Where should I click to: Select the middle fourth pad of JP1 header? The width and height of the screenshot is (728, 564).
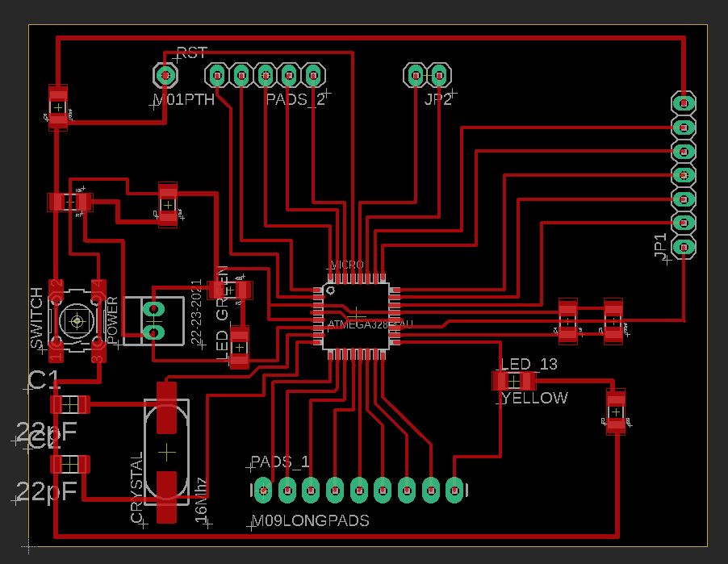[684, 175]
